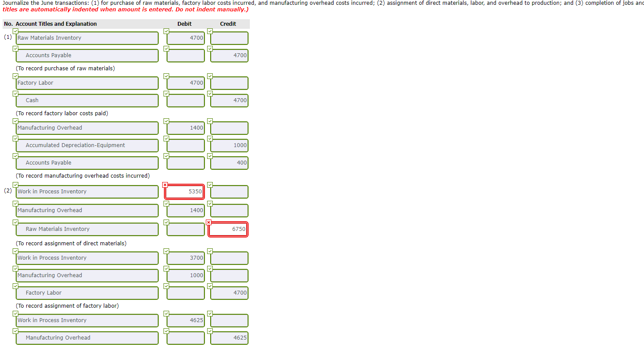The width and height of the screenshot is (644, 347).
Task: Click the green checkmark above the Cash title field
Action: pos(16,93)
